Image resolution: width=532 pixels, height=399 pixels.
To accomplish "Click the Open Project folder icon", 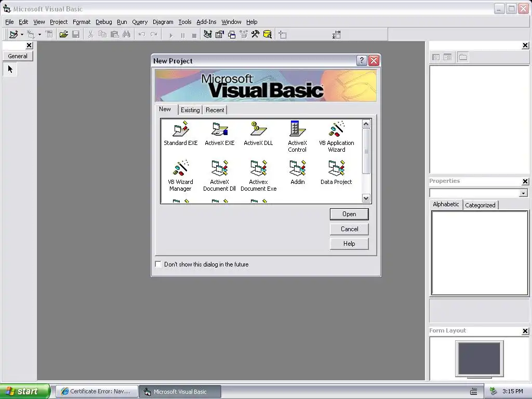I will [63, 35].
